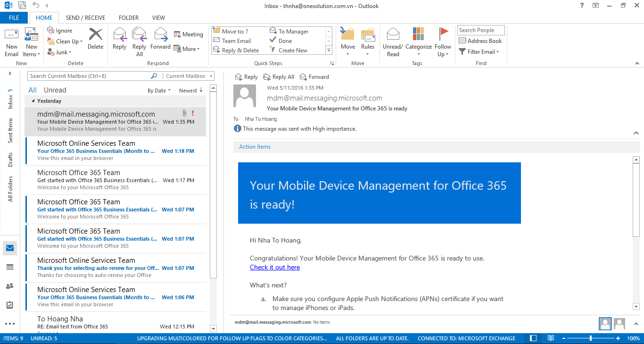Viewport: 644px width, 344px height.
Task: Collapse the Yesterday message group
Action: (33, 101)
